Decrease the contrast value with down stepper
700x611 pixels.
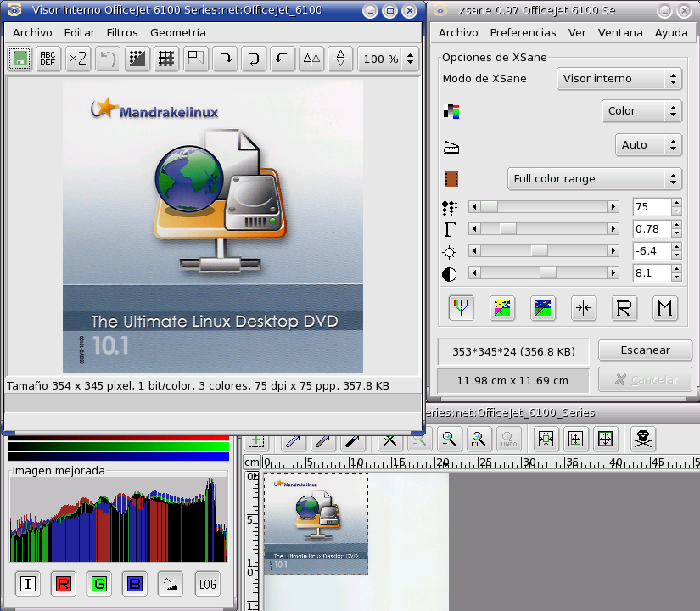coord(676,277)
